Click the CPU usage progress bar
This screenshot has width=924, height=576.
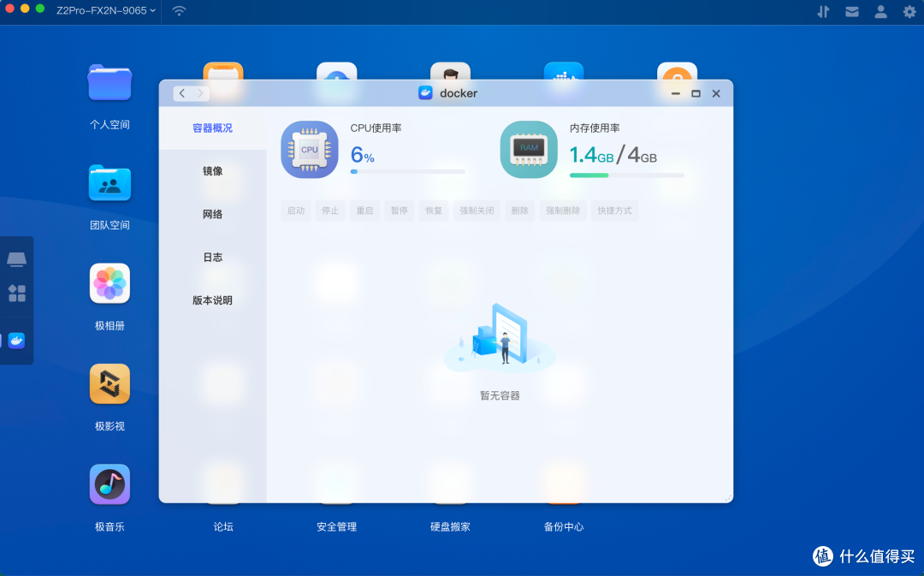[x=408, y=171]
